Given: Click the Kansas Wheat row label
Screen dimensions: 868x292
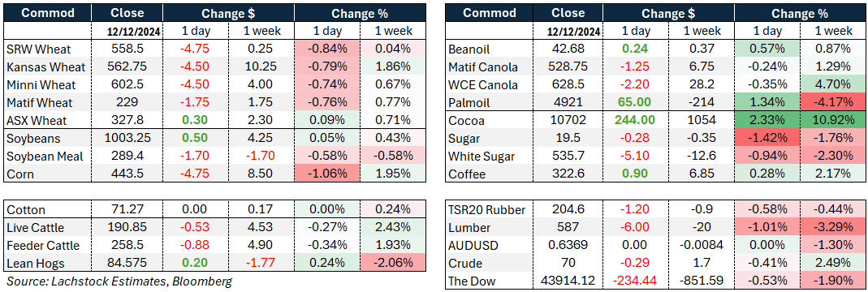Looking at the screenshot, I should (x=46, y=67).
